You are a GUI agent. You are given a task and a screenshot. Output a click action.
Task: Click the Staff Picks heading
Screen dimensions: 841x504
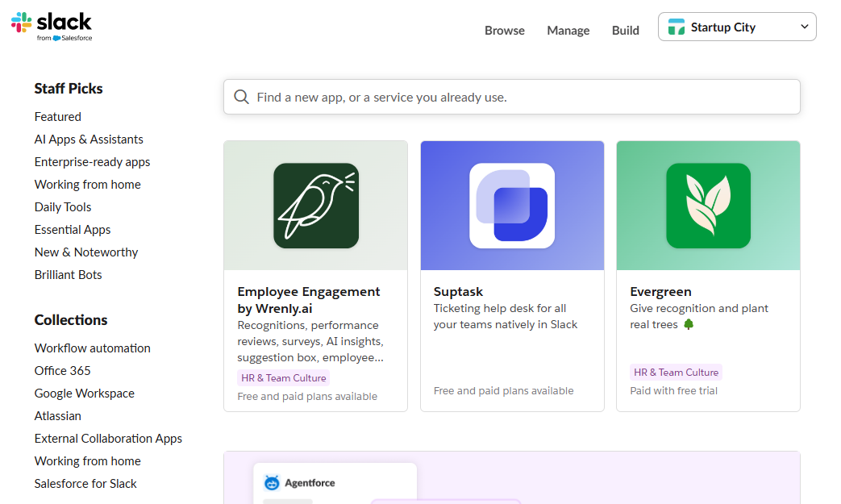pos(69,89)
